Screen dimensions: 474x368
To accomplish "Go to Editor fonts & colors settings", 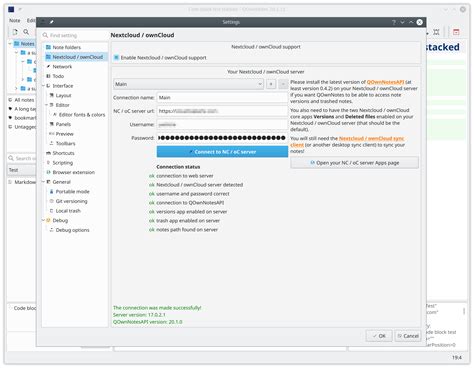I will coord(81,115).
